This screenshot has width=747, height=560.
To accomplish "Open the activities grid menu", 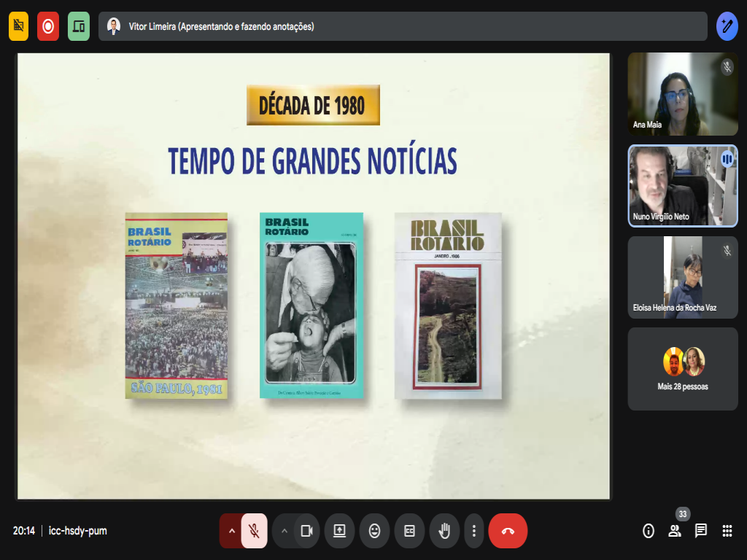I will coord(727,531).
